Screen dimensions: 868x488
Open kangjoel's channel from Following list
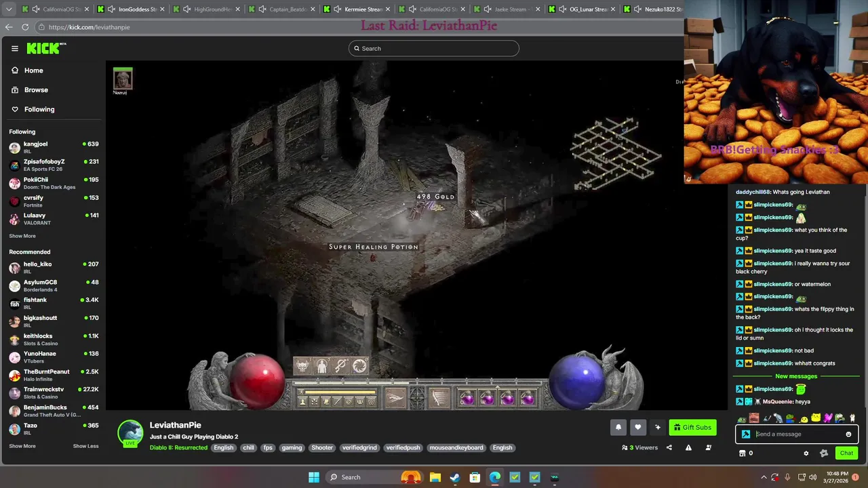[x=54, y=147]
